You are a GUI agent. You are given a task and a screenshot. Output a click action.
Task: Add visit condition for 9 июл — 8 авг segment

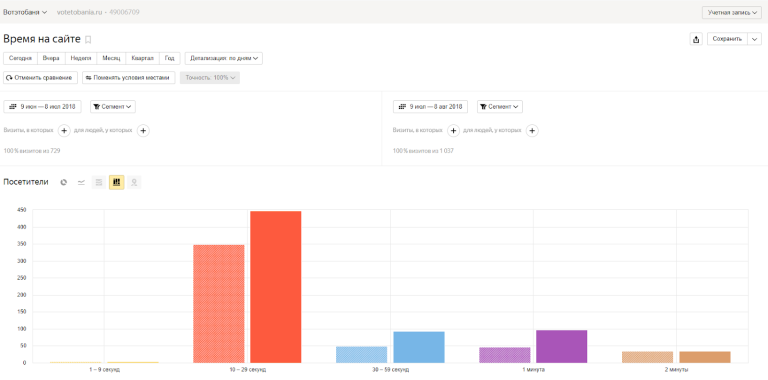coord(454,131)
